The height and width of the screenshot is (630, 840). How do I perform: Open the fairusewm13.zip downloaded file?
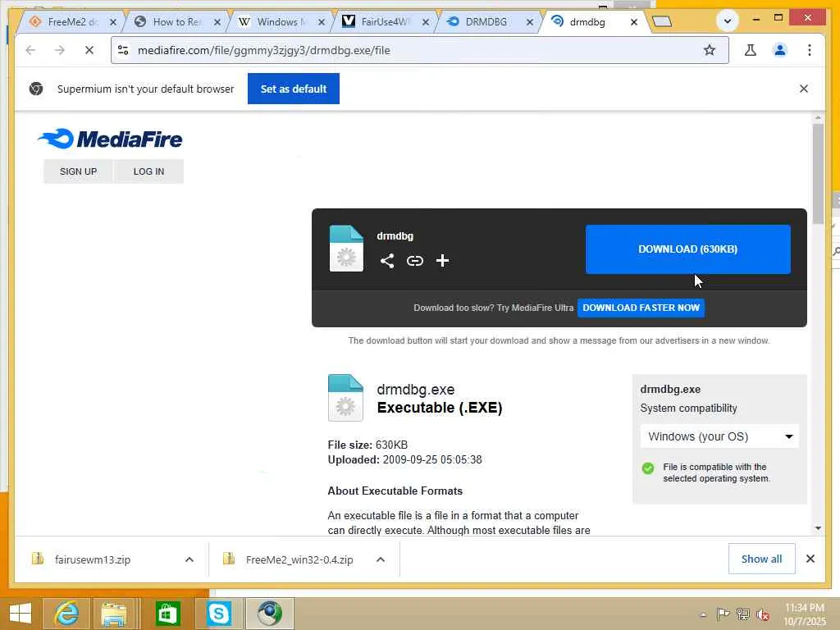(92, 559)
